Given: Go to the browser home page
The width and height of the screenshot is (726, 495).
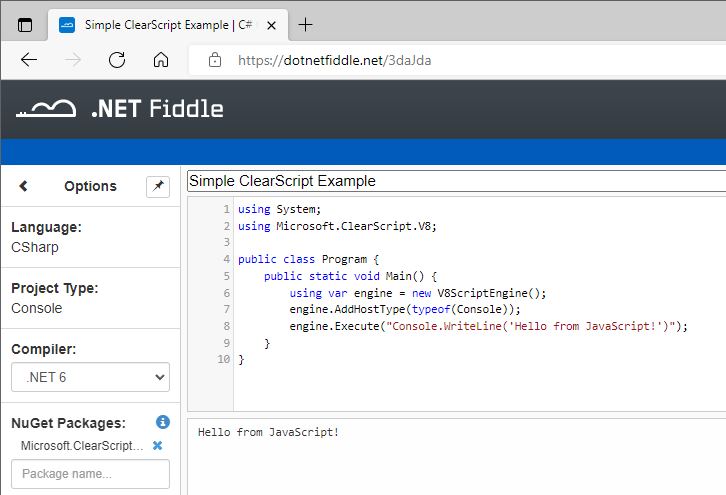Looking at the screenshot, I should click(161, 60).
